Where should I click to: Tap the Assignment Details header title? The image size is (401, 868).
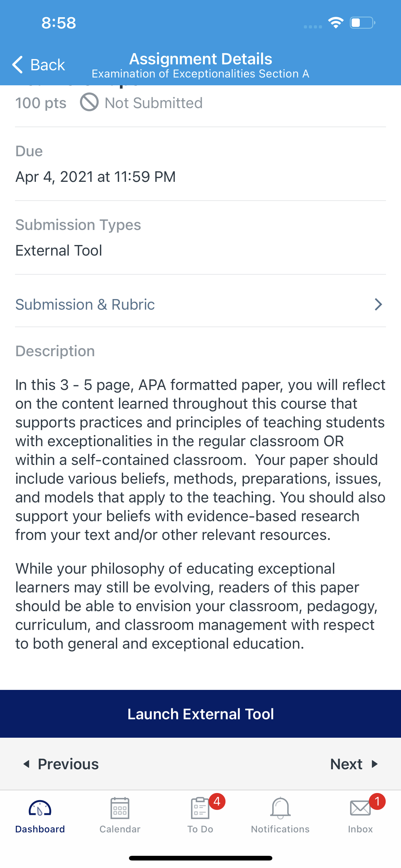coord(201,59)
